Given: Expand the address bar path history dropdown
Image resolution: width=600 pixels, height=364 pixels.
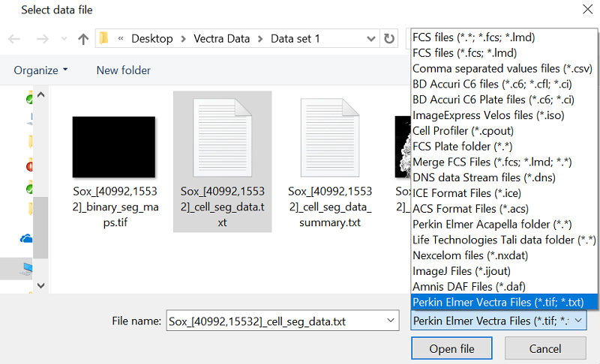Looking at the screenshot, I should coord(371,39).
